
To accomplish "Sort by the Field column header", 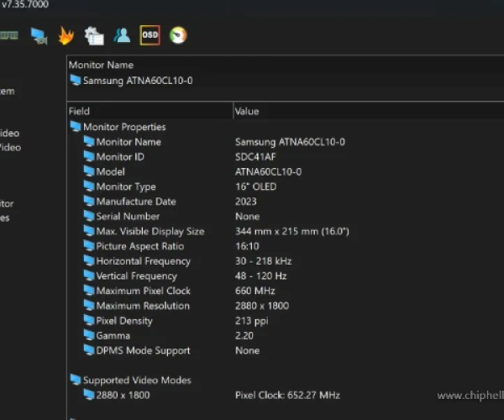I will pyautogui.click(x=150, y=111).
